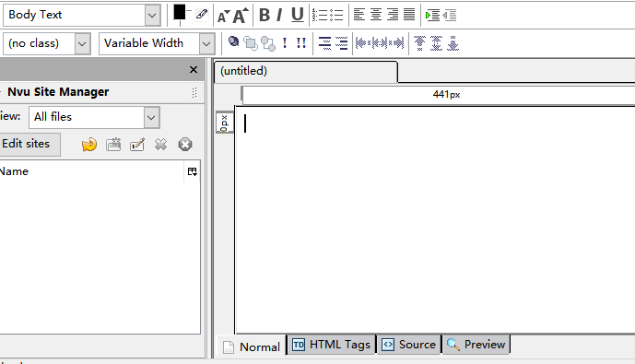Viewport: 635px width, 364px height.
Task: Click the vertical bottom-align icon
Action: point(453,43)
